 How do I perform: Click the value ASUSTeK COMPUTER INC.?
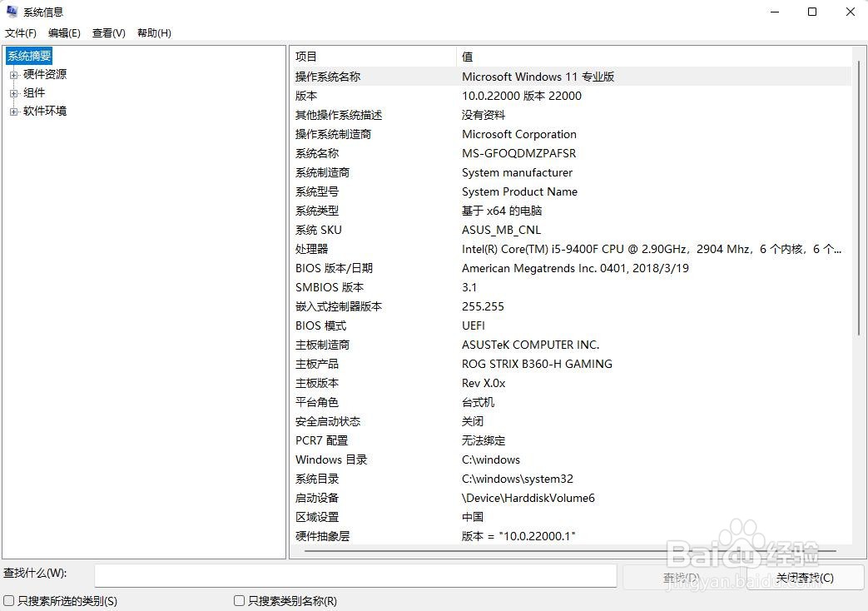tap(530, 345)
